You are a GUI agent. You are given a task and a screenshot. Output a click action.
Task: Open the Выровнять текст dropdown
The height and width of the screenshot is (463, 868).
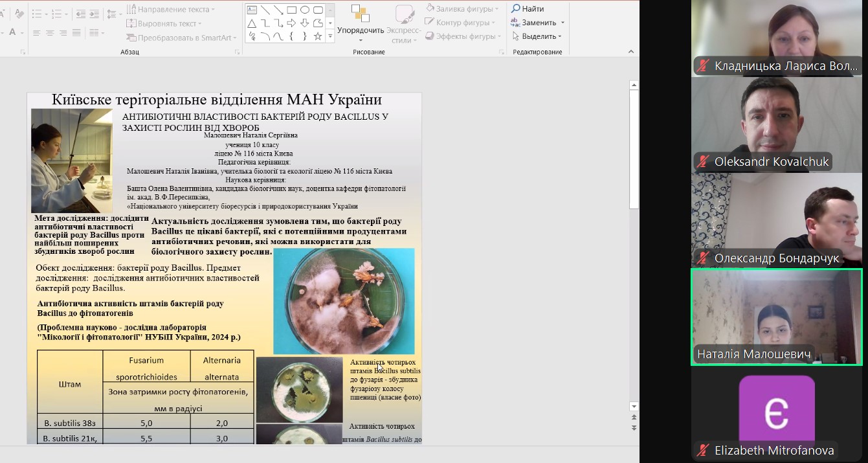[x=164, y=23]
